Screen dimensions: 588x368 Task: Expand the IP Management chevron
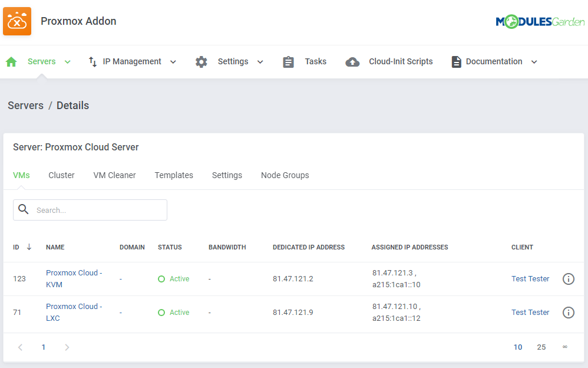tap(173, 62)
